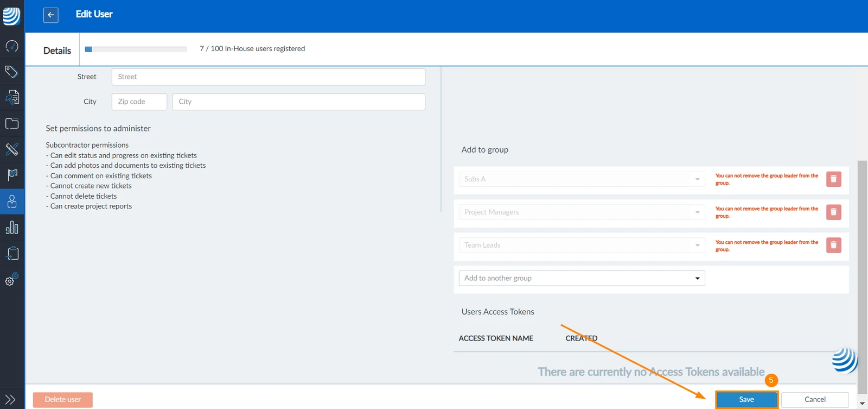
Task: Click the Save button
Action: coord(746,400)
